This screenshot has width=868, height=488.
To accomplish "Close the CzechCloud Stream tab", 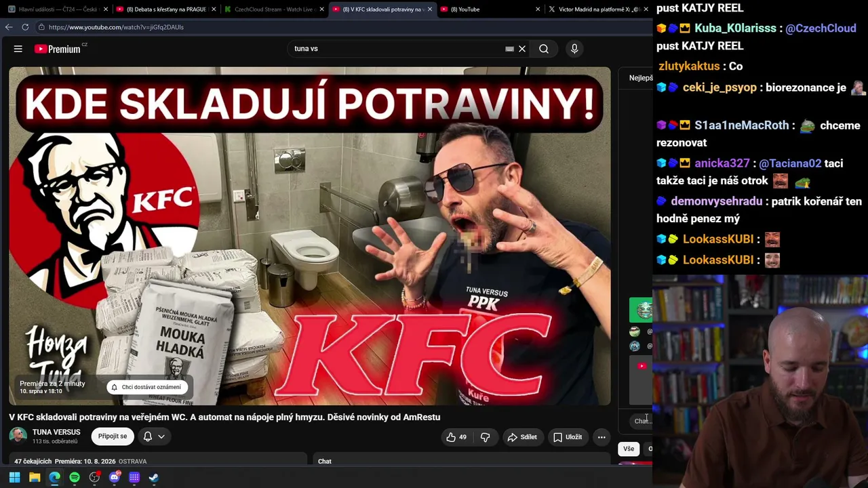I will click(x=321, y=9).
